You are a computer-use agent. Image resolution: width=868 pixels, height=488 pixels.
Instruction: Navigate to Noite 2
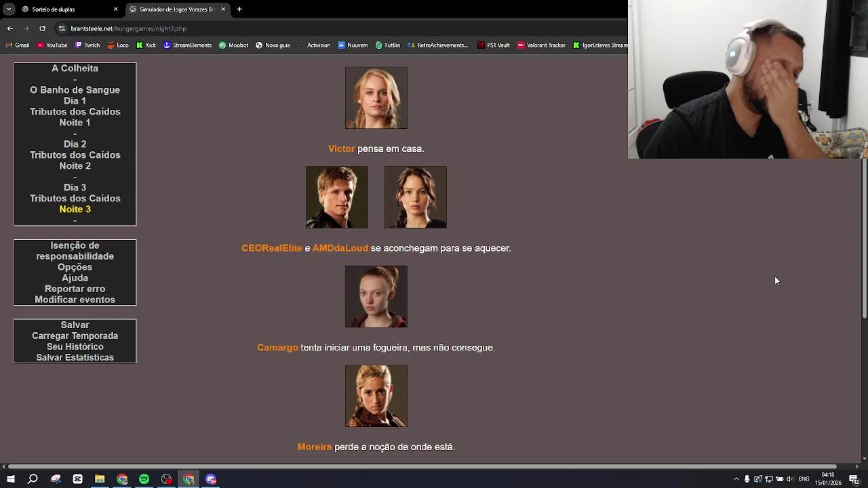coord(75,166)
